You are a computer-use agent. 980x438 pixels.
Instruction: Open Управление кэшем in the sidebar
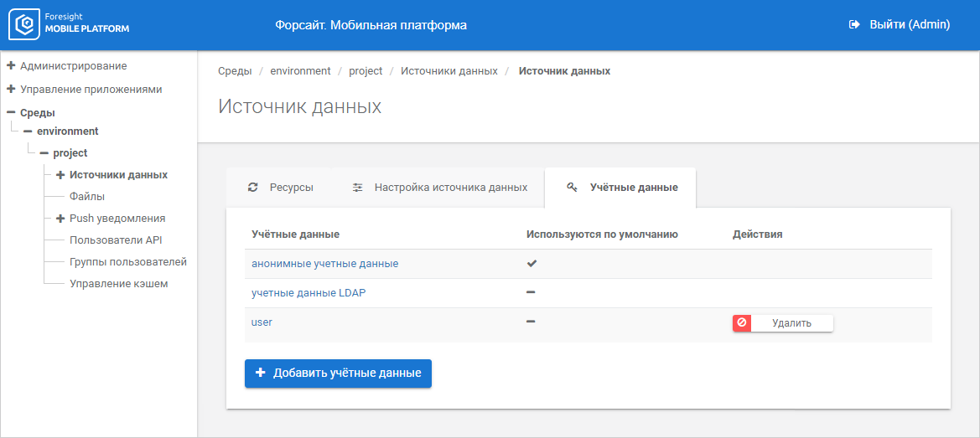pyautogui.click(x=118, y=284)
